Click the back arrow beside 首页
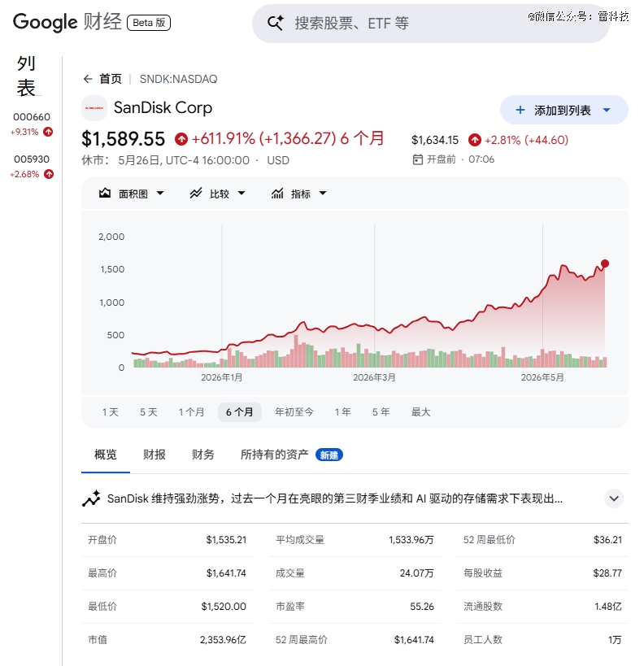Image resolution: width=644 pixels, height=666 pixels. 88,79
